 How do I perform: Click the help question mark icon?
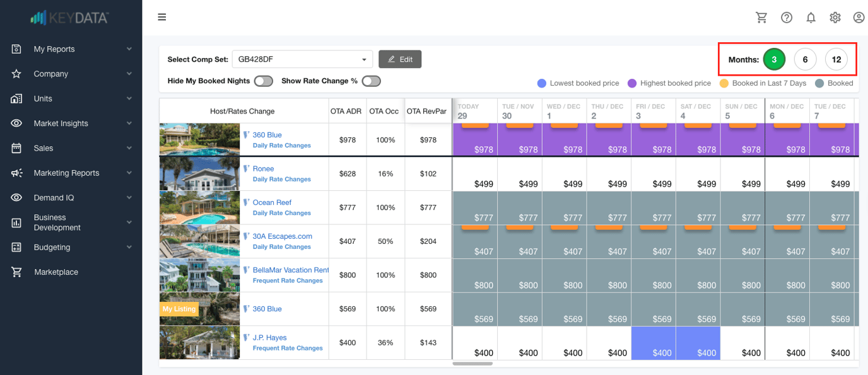[786, 18]
